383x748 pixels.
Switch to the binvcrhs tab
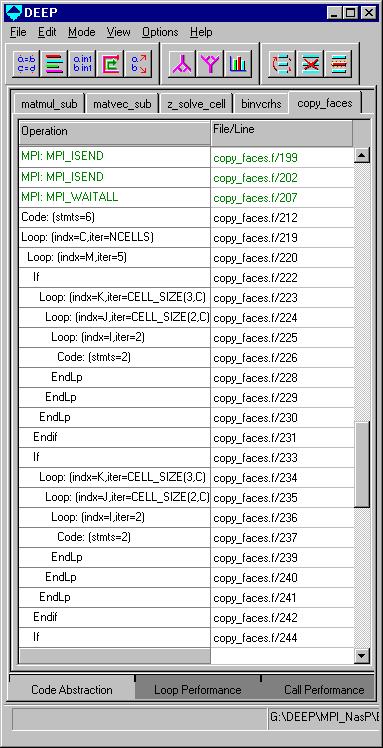261,104
